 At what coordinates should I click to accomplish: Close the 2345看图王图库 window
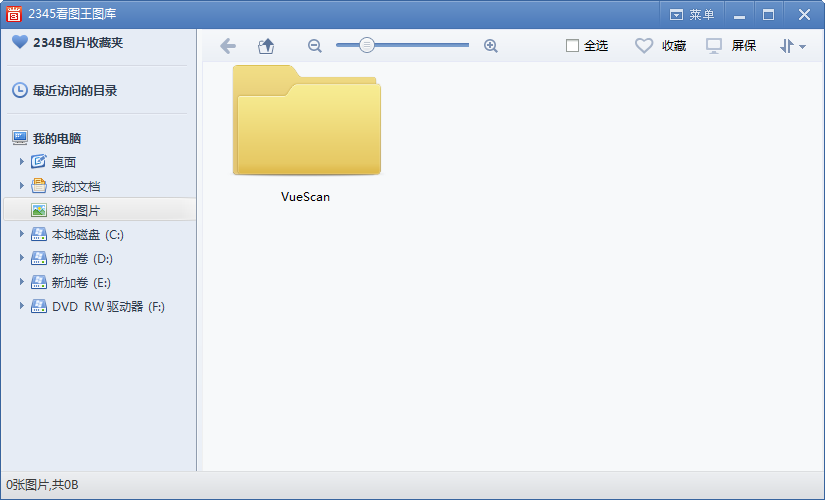click(804, 15)
